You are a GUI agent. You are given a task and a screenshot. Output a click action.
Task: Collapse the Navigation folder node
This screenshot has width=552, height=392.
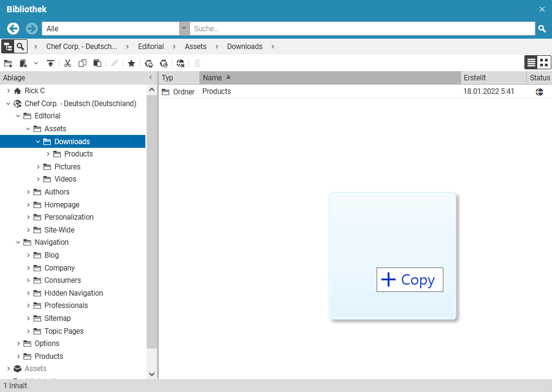18,242
